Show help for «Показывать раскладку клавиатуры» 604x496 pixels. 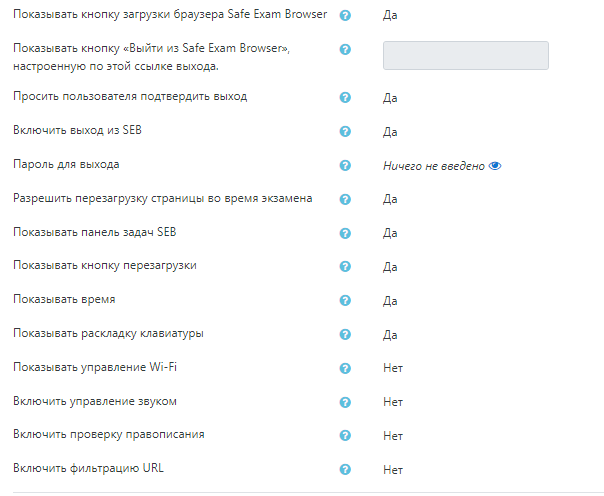pos(345,334)
